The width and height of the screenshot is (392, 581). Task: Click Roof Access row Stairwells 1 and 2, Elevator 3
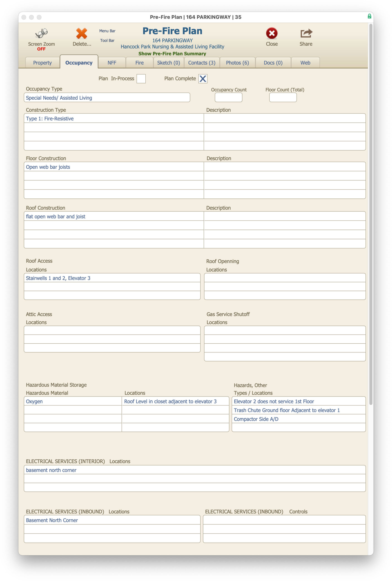point(112,278)
